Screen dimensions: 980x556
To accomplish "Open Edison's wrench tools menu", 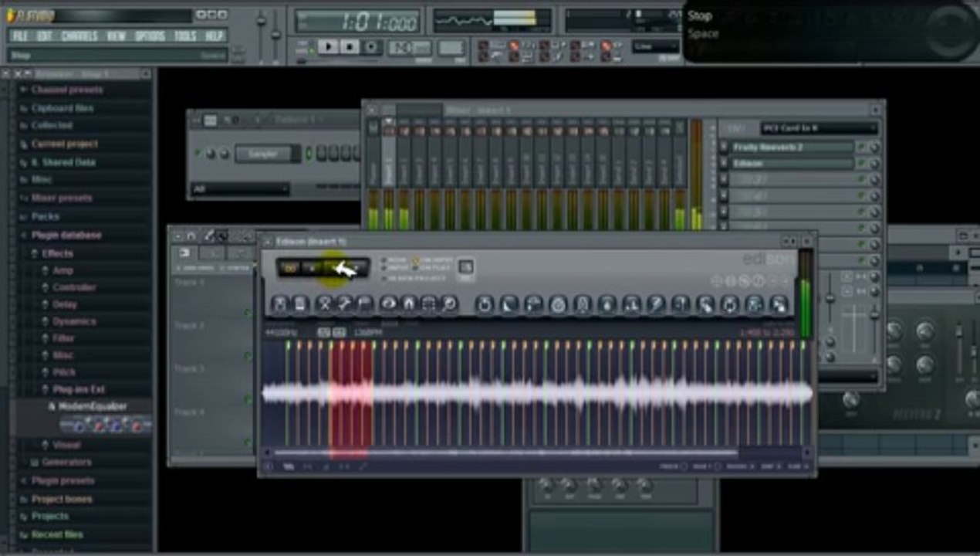I will point(345,304).
